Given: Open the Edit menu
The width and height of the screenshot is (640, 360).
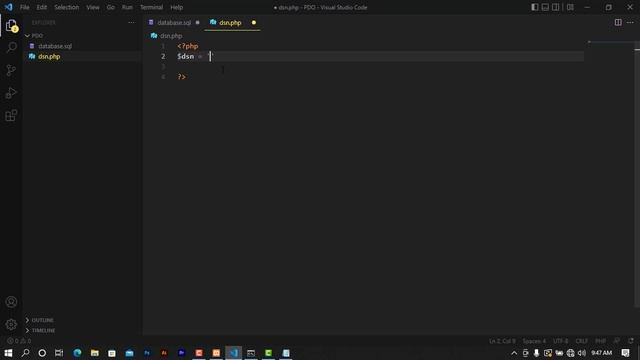Looking at the screenshot, I should [42, 7].
